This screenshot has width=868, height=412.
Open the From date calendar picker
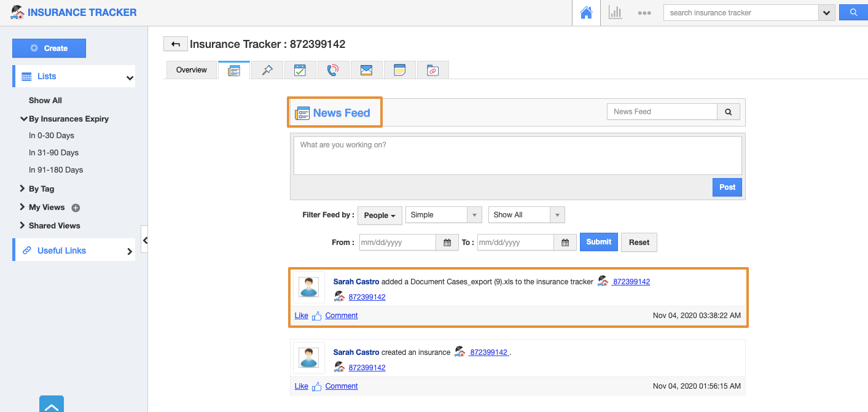pyautogui.click(x=447, y=243)
